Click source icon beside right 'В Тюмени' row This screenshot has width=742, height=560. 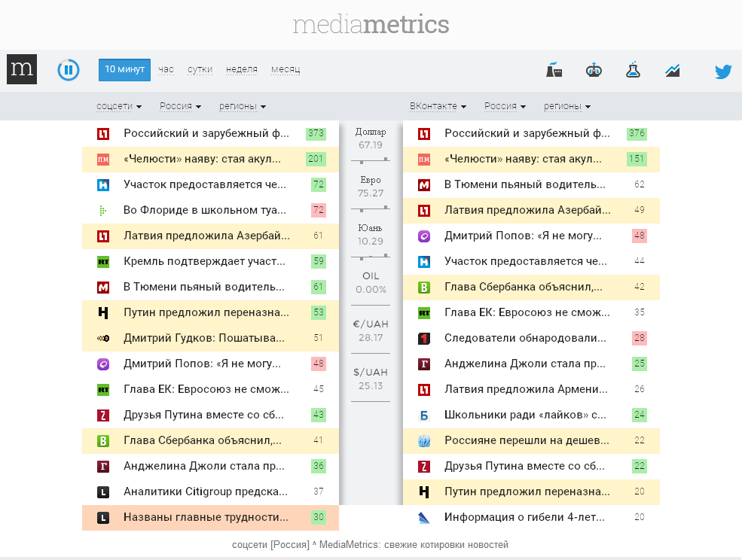point(424,185)
